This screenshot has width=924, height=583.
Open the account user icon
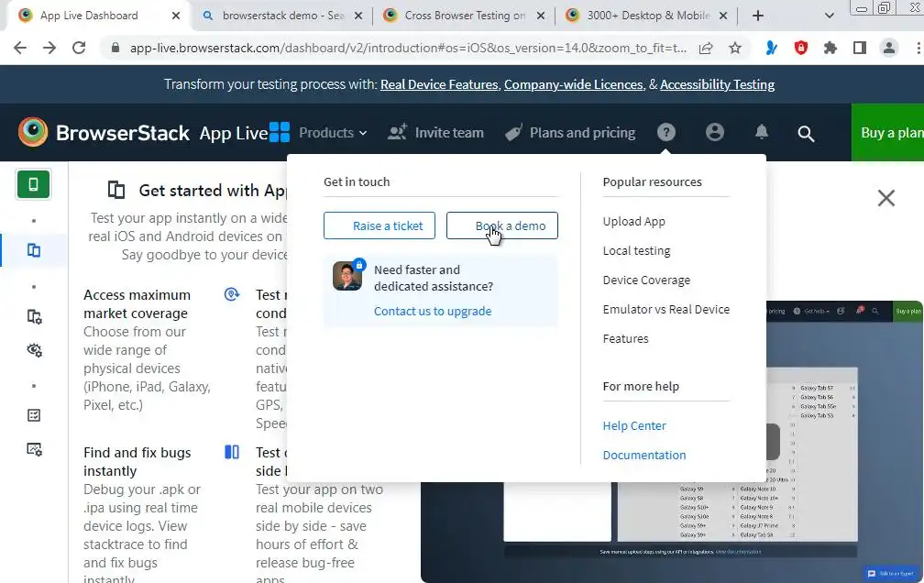[x=715, y=132]
